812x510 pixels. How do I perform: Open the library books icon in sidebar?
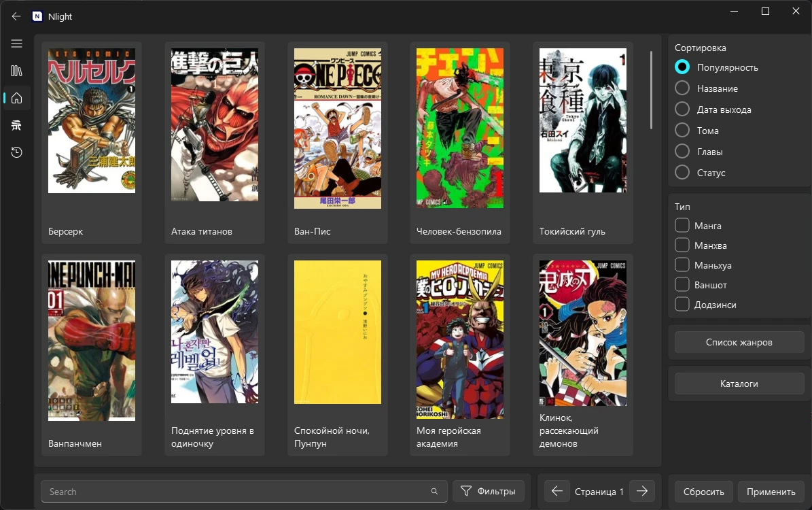tap(16, 71)
